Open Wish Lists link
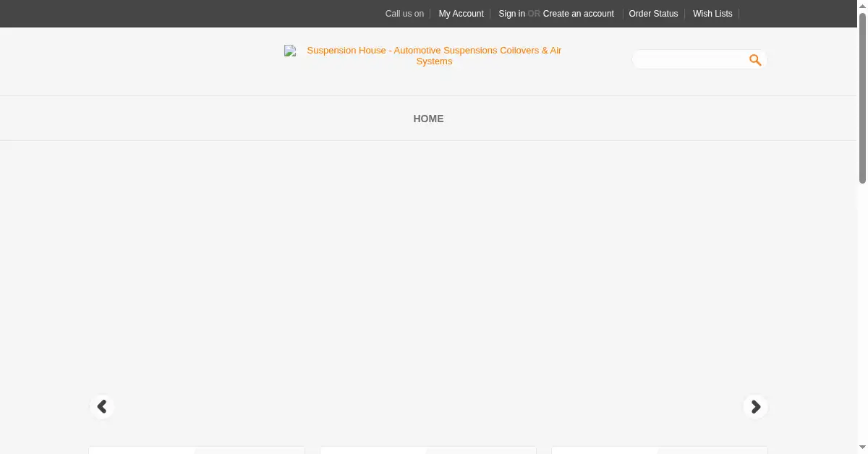 [712, 14]
